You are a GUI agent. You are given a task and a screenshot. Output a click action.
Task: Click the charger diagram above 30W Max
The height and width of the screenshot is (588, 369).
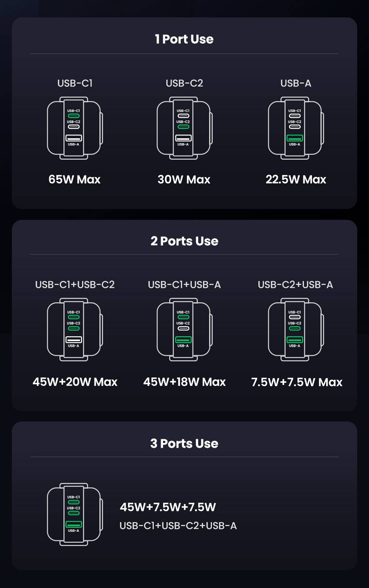(184, 128)
